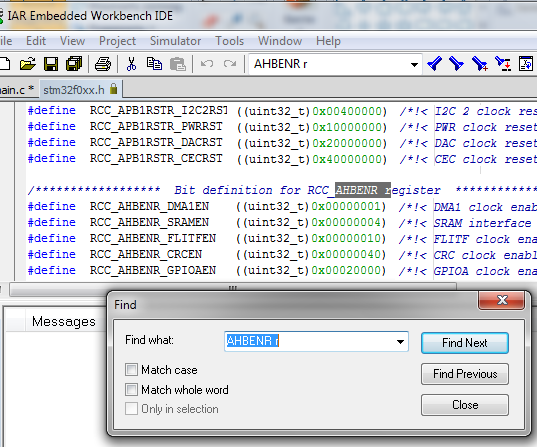Viewport: 538px width, 447px height.
Task: Click the value 0x00000001 in the editor
Action: pos(346,206)
